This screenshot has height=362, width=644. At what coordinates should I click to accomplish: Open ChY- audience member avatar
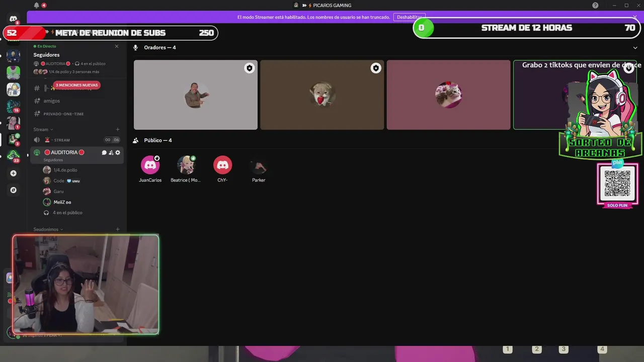coord(222,165)
